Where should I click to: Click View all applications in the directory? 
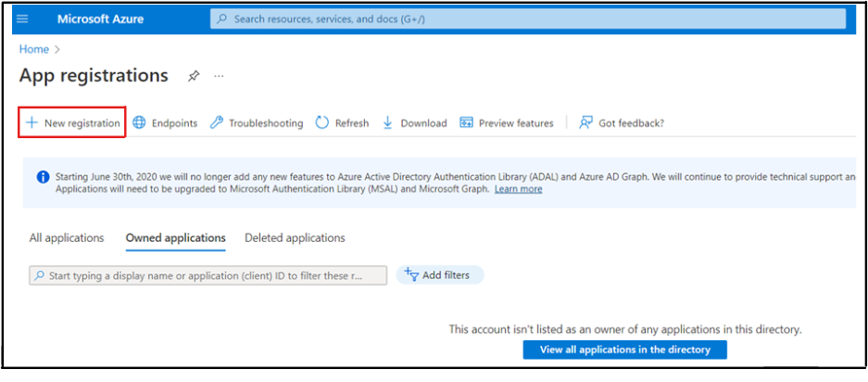[x=624, y=350]
